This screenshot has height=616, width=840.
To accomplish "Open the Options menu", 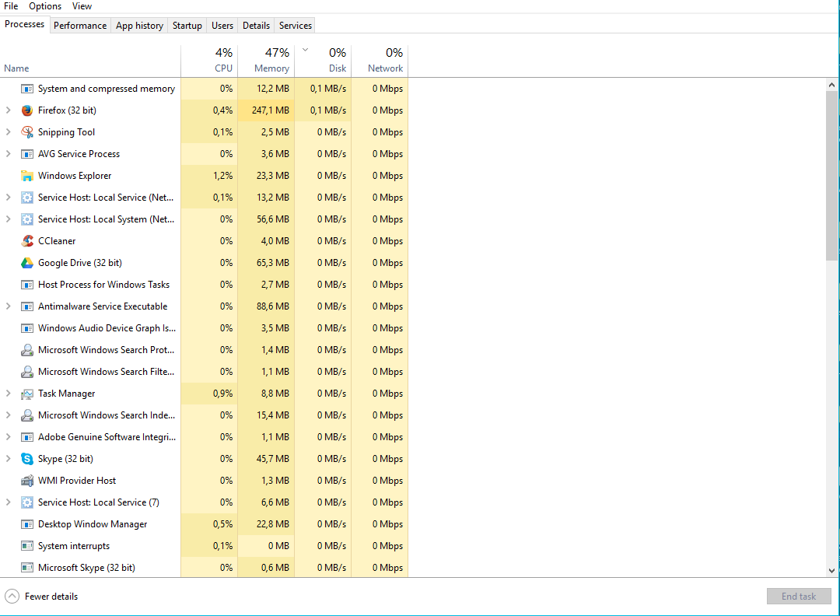I will tap(45, 6).
